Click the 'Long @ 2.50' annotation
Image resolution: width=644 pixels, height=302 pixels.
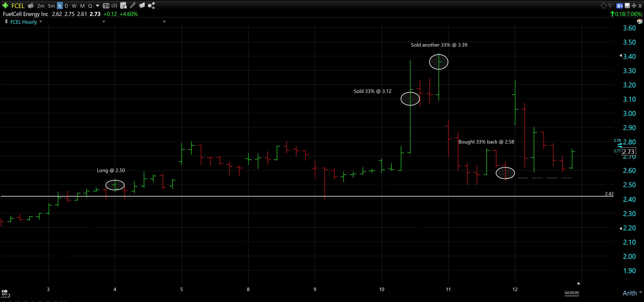coord(111,171)
